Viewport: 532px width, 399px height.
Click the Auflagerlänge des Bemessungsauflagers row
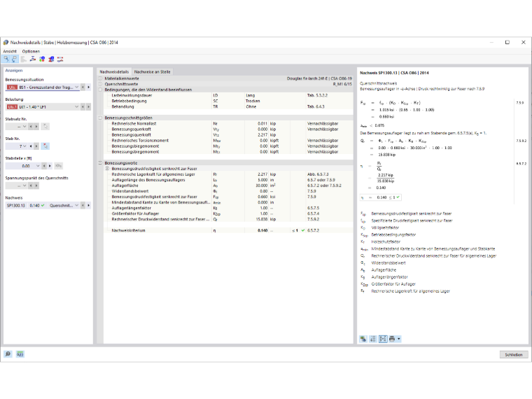[x=228, y=180]
